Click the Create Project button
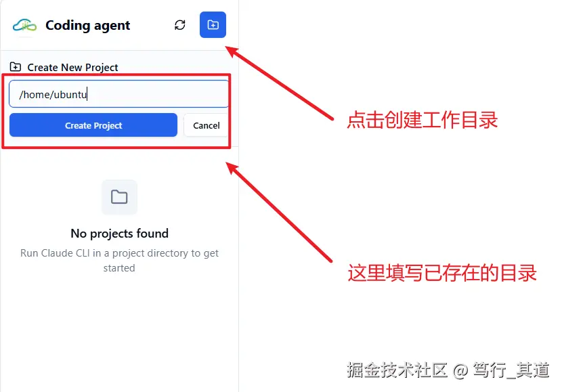 click(x=93, y=125)
